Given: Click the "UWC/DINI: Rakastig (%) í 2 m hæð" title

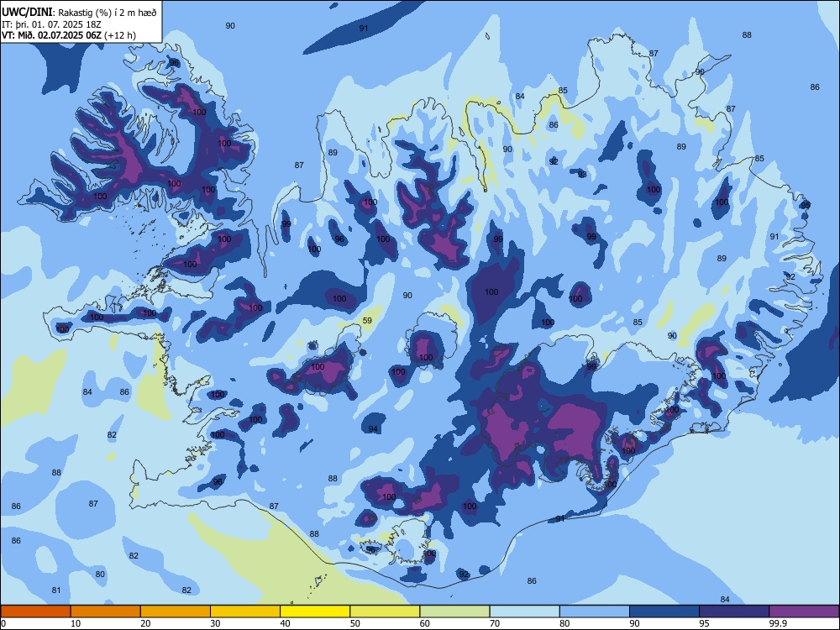Looking at the screenshot, I should click(79, 13).
